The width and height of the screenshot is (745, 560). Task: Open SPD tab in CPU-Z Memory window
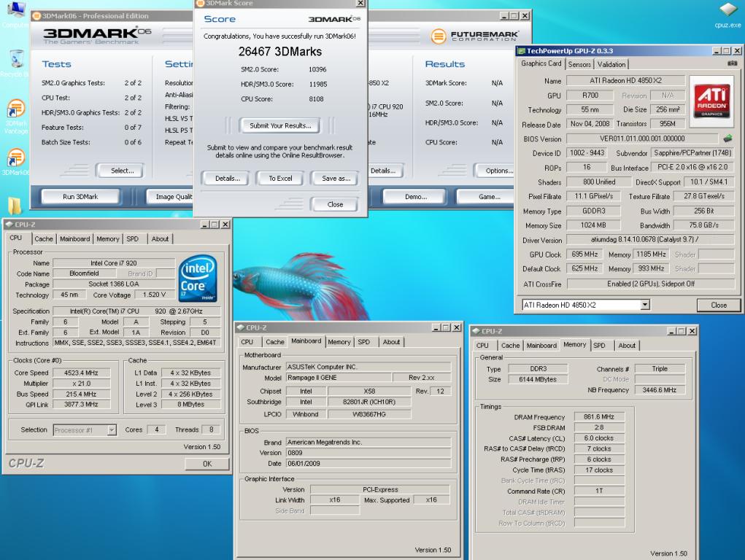[x=600, y=346]
